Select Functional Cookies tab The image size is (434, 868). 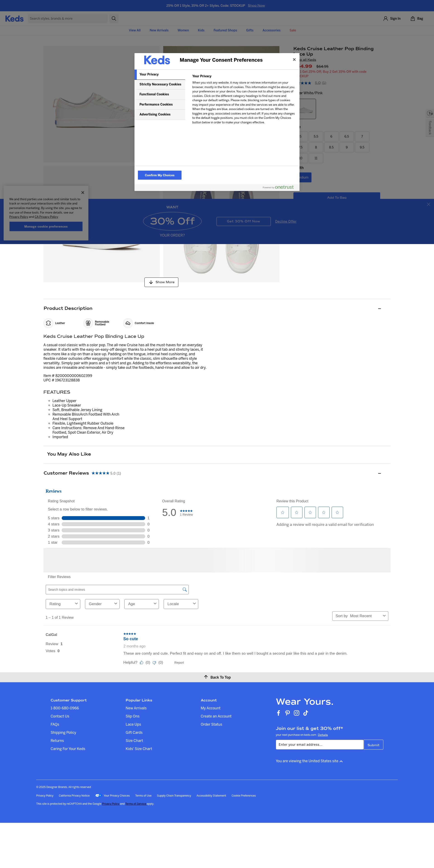pyautogui.click(x=160, y=94)
